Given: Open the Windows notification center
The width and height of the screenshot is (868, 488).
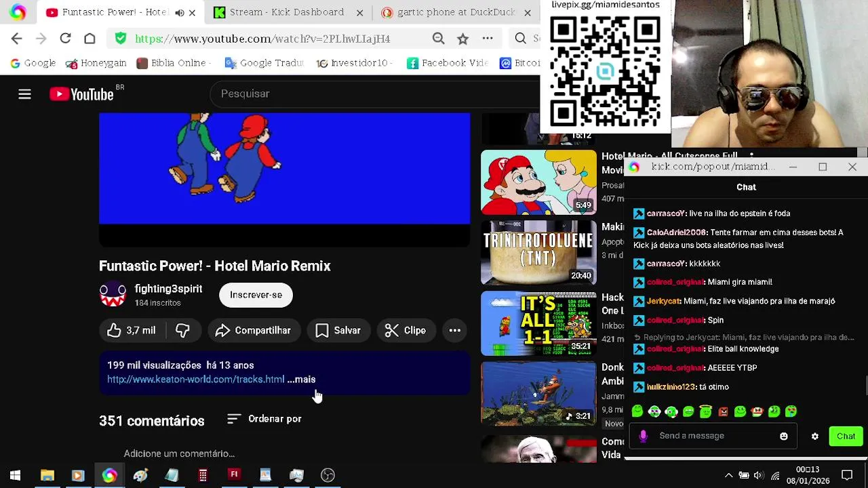Looking at the screenshot, I should pos(847,475).
